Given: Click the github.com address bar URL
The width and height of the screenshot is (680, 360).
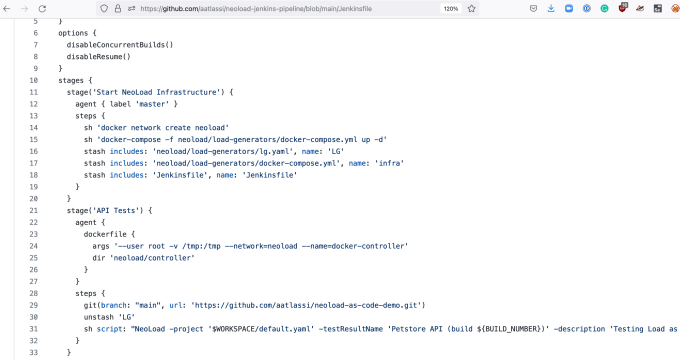Looking at the screenshot, I should point(256,9).
